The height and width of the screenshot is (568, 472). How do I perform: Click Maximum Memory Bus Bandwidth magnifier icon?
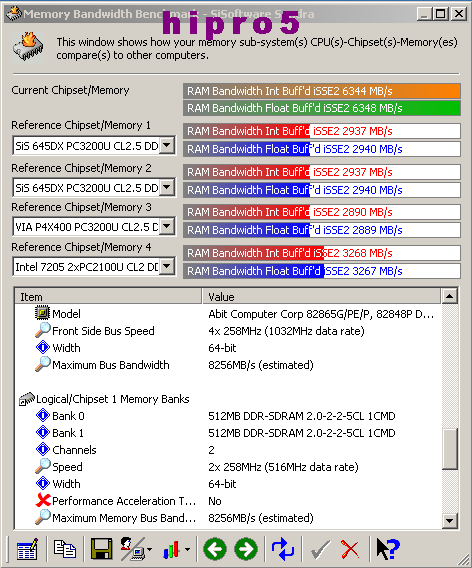click(x=42, y=517)
